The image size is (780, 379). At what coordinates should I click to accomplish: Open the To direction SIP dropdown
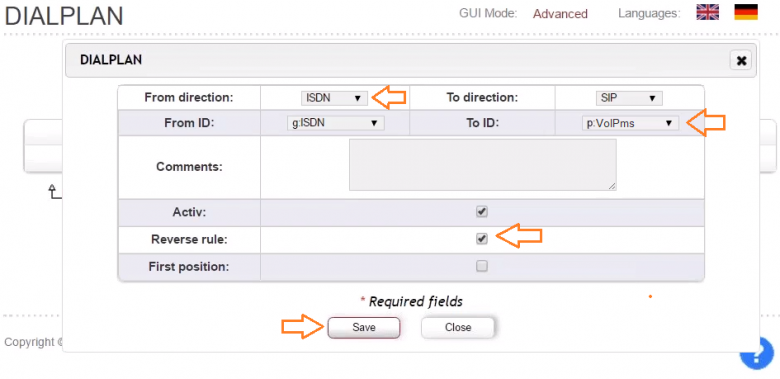[x=629, y=98]
